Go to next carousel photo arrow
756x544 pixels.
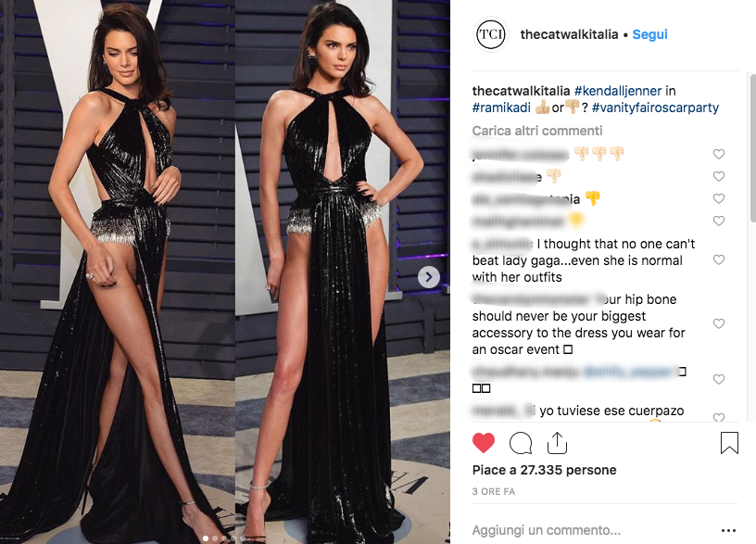(x=429, y=277)
